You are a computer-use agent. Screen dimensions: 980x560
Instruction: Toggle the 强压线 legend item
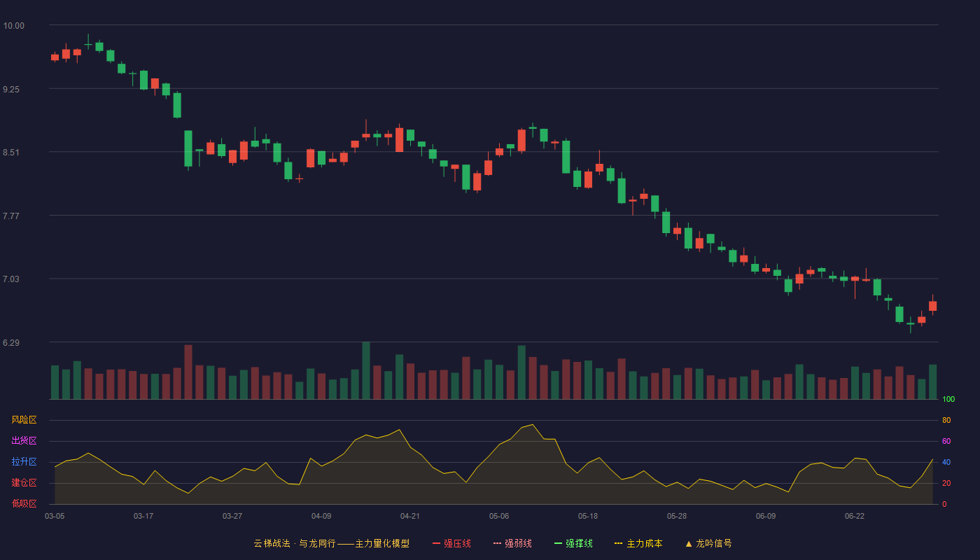pyautogui.click(x=451, y=543)
